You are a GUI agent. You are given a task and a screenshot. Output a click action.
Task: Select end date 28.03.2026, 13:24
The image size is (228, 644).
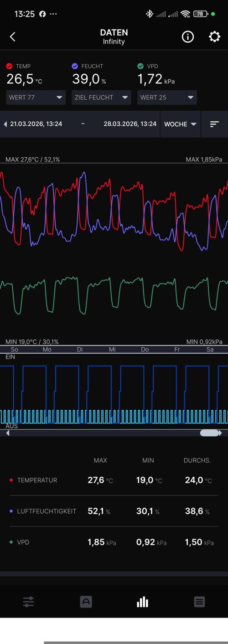130,124
